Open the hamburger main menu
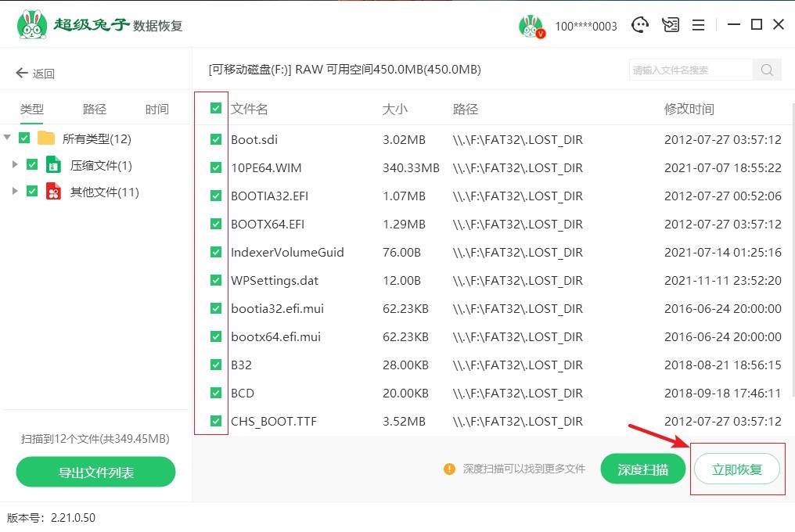This screenshot has width=795, height=532. click(x=699, y=24)
